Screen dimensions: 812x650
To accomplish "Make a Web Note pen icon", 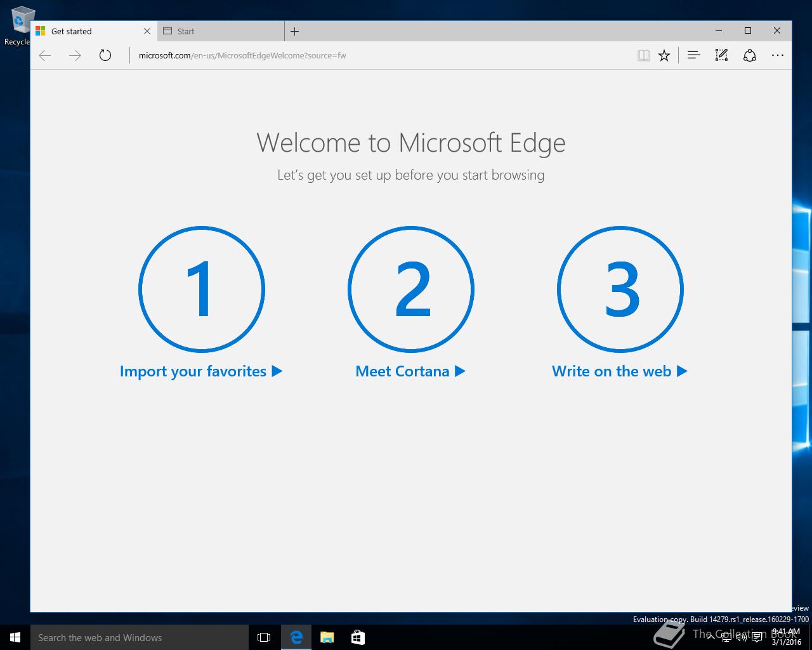I will click(x=721, y=56).
